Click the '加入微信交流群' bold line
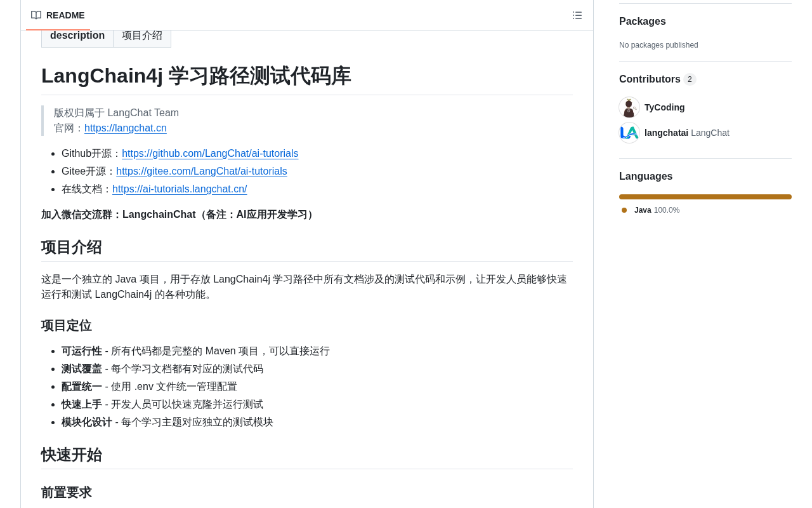Screen dimensions: 812x508 (x=179, y=215)
